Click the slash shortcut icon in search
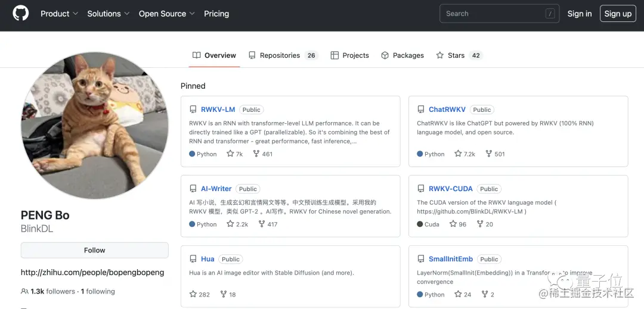Viewport: 644px width, 309px height. (x=550, y=14)
